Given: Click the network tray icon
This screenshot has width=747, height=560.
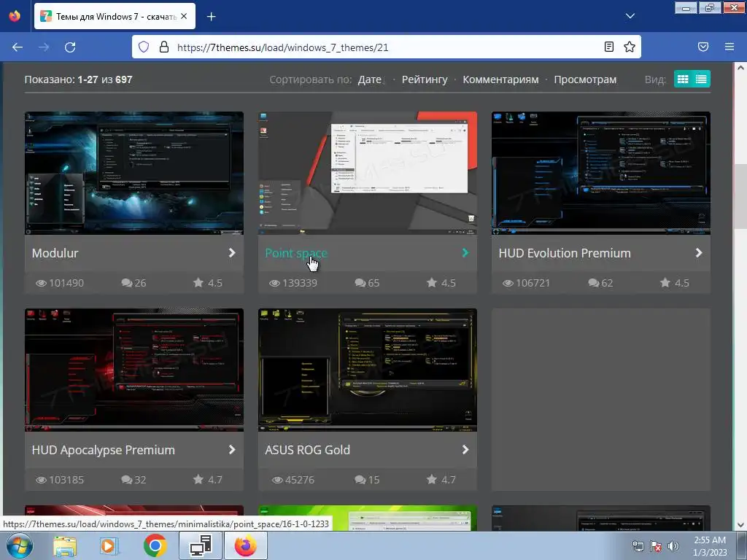Looking at the screenshot, I should (638, 546).
